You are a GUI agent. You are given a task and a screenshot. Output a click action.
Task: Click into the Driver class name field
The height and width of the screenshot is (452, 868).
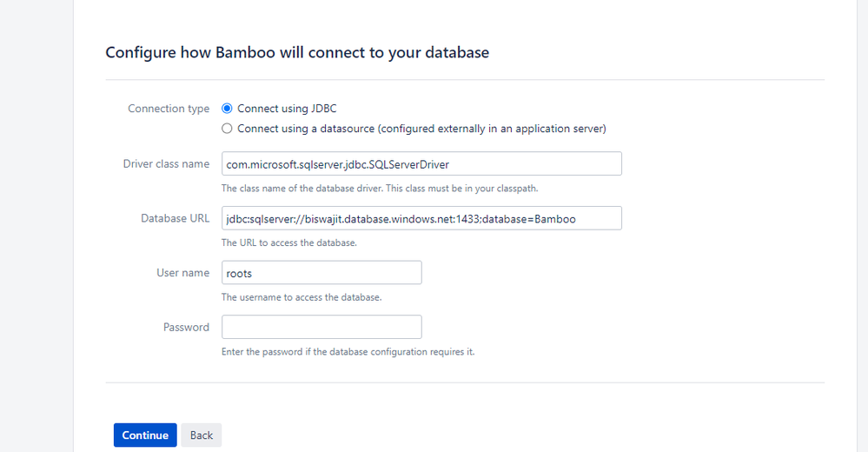pyautogui.click(x=421, y=163)
